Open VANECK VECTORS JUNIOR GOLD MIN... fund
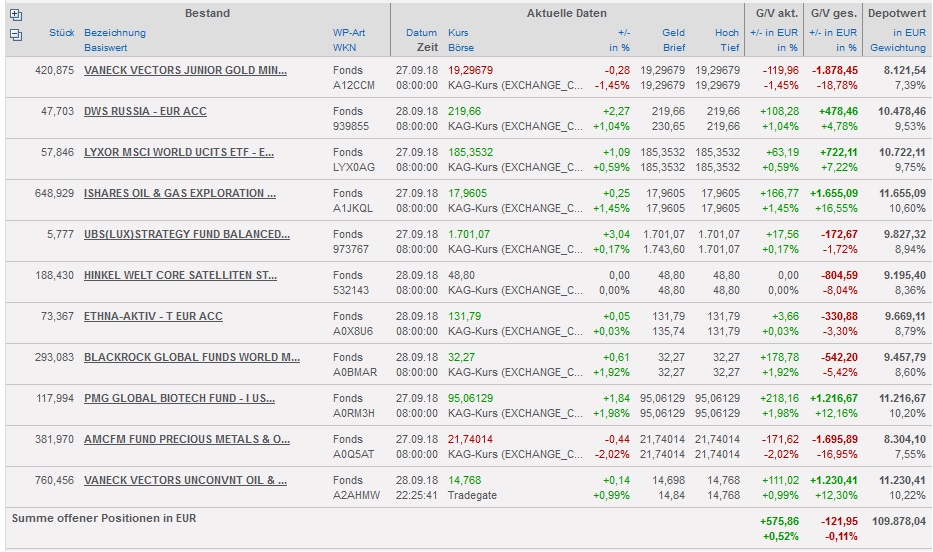Image resolution: width=933 pixels, height=552 pixels. [185, 70]
